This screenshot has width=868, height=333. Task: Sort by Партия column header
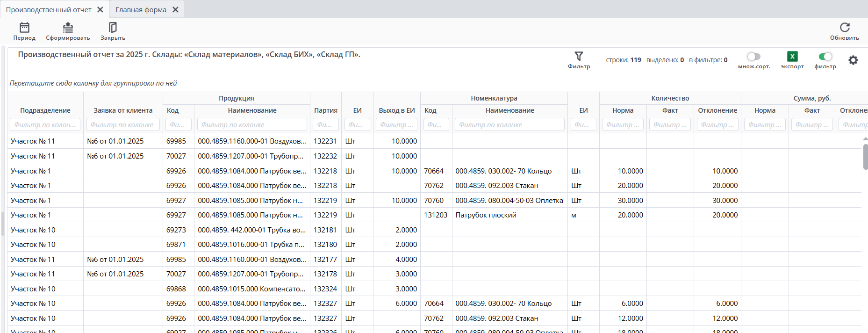tap(325, 110)
